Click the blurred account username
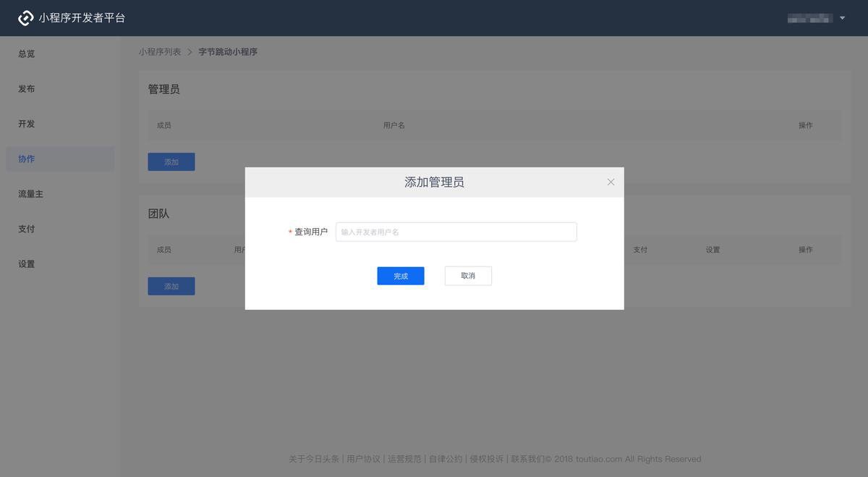The height and width of the screenshot is (477, 868). click(x=809, y=18)
